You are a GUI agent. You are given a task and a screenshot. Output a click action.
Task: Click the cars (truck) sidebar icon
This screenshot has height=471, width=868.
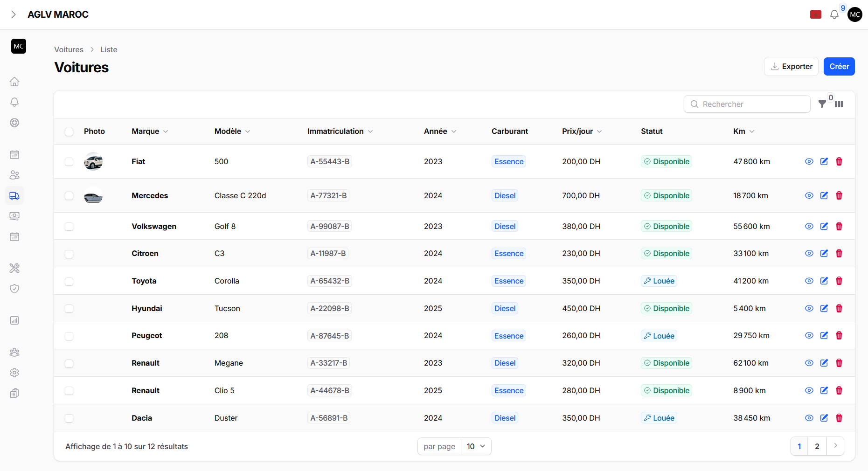pyautogui.click(x=14, y=195)
